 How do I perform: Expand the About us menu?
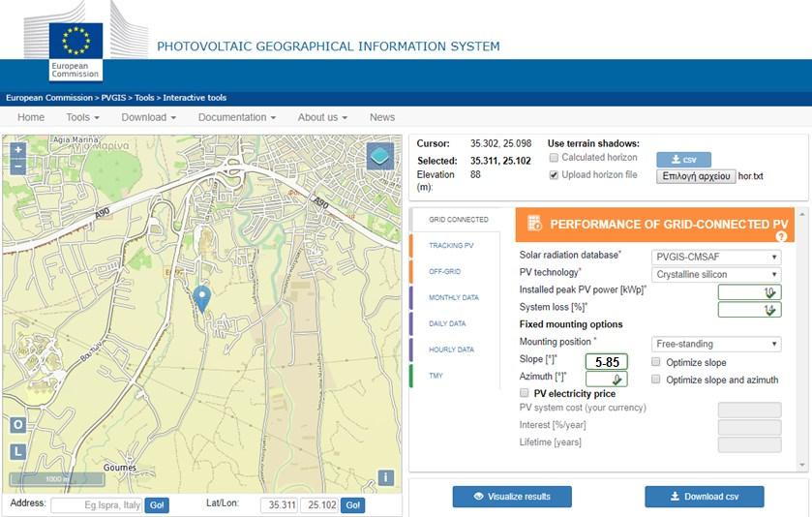[x=322, y=117]
